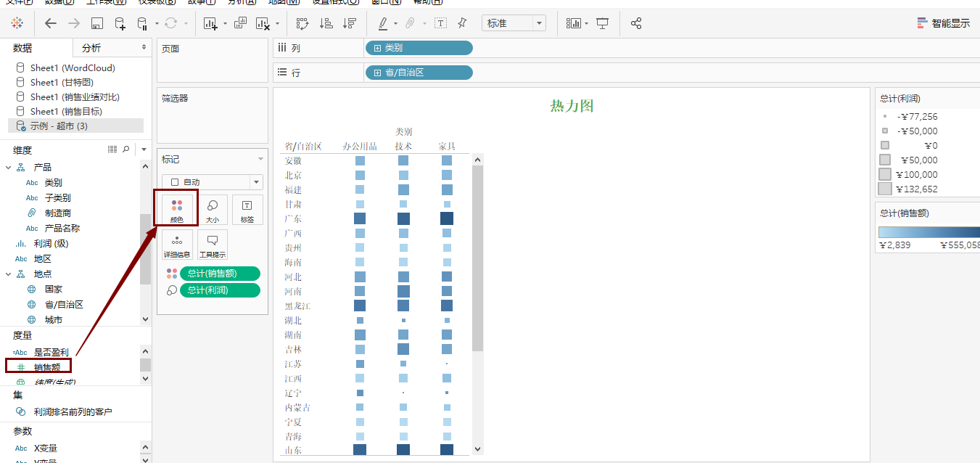Pause automatic data updates
The width and height of the screenshot is (980, 463).
point(143,23)
